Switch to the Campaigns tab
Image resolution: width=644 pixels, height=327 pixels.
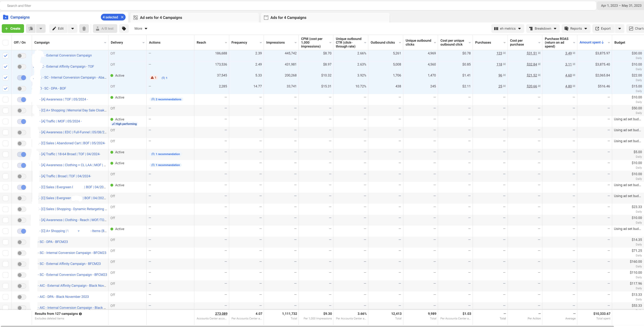pos(20,17)
